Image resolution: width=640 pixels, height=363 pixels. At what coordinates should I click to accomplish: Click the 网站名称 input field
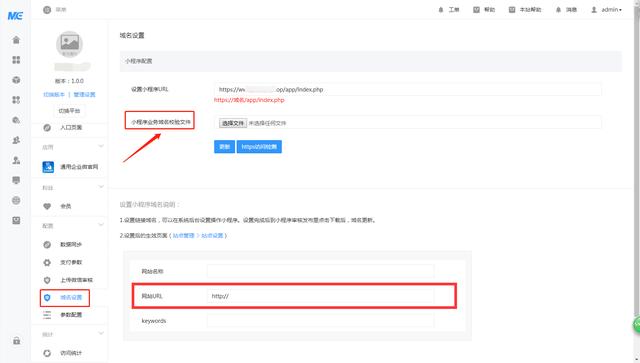coord(320,271)
